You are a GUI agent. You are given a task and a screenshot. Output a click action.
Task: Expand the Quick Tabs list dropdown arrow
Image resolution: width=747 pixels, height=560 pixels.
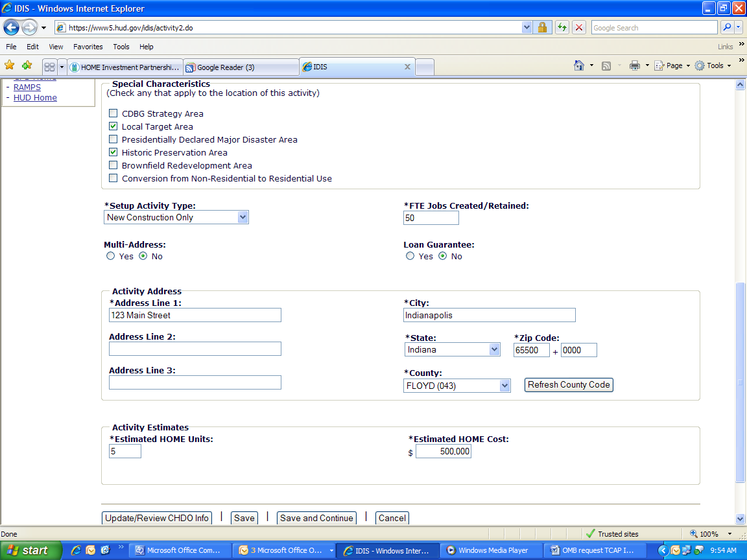click(62, 67)
